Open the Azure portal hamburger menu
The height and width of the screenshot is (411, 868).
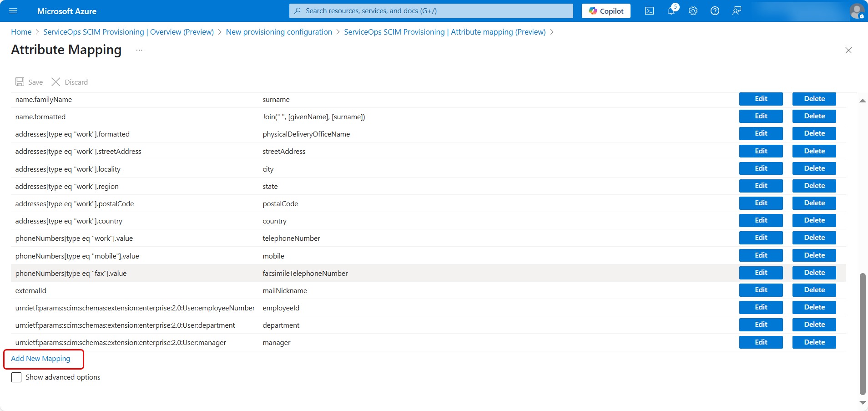(x=13, y=11)
